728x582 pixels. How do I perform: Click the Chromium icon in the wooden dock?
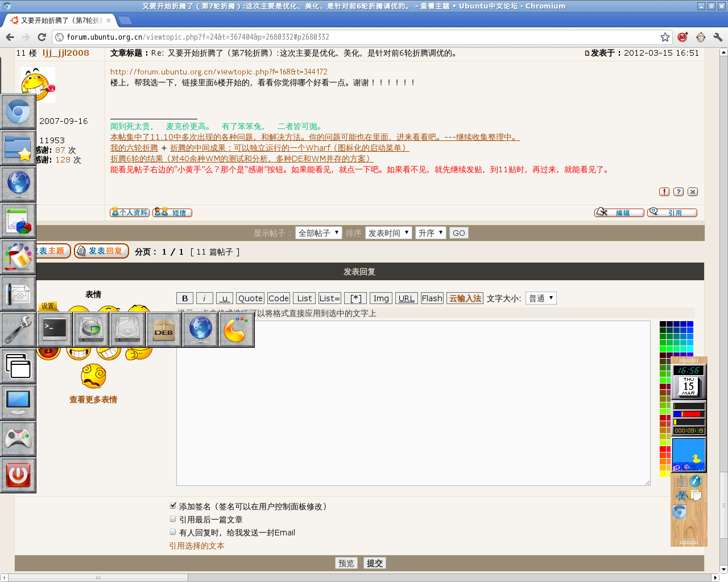680,512
